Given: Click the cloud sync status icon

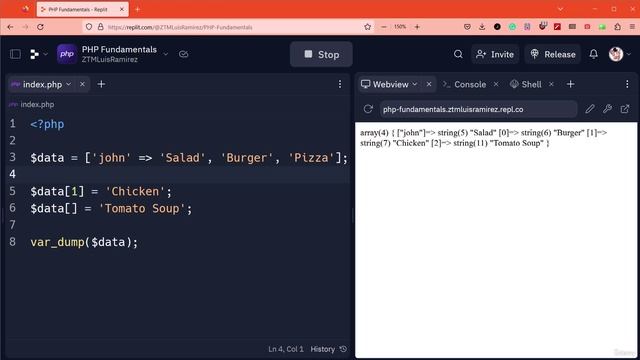Looking at the screenshot, I should point(184,54).
